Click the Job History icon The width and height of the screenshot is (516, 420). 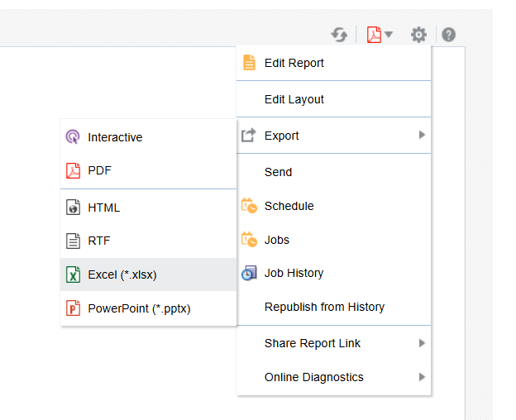pyautogui.click(x=249, y=273)
